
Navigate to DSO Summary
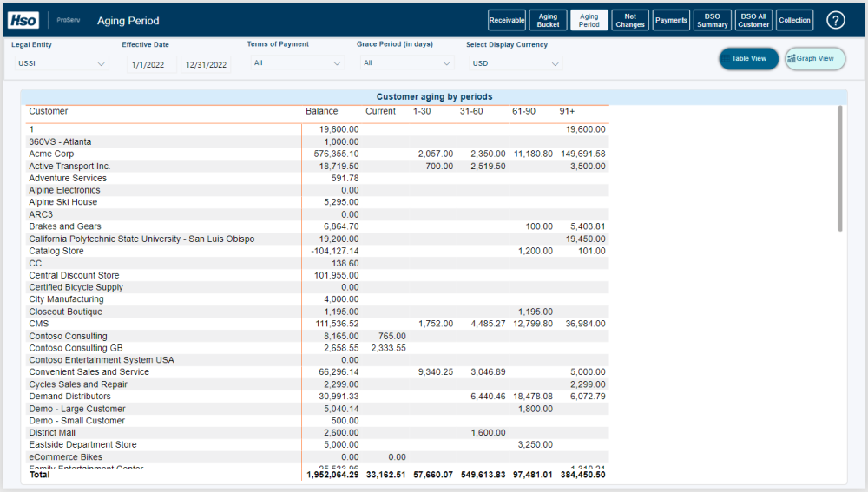click(x=713, y=20)
